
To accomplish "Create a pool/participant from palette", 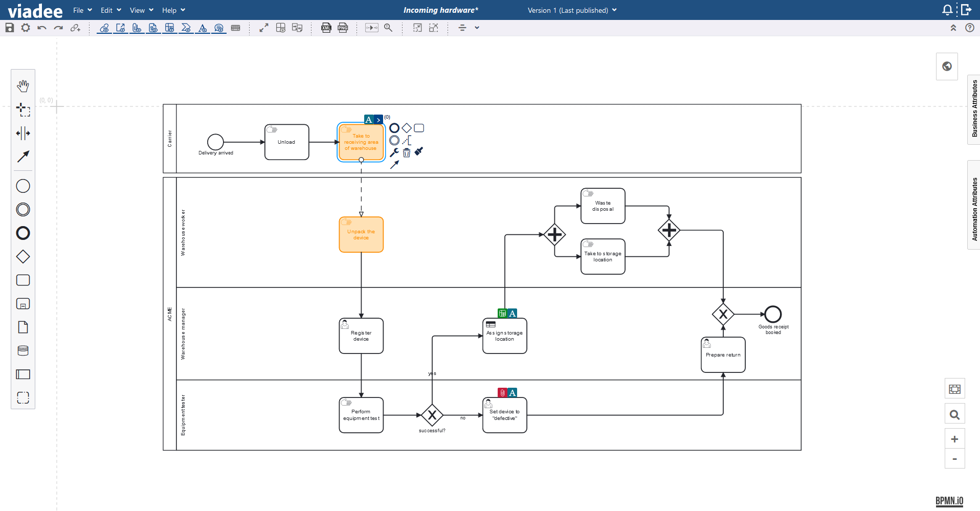I will 23,374.
